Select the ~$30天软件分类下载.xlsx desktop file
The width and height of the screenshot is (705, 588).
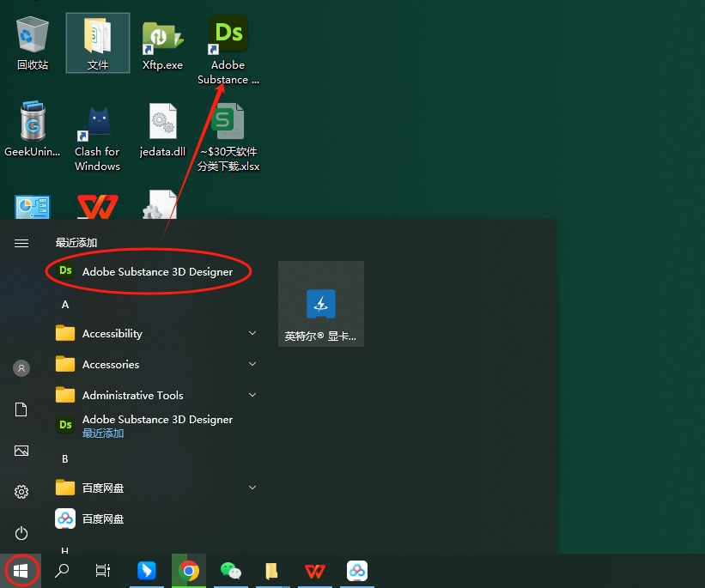click(x=228, y=137)
